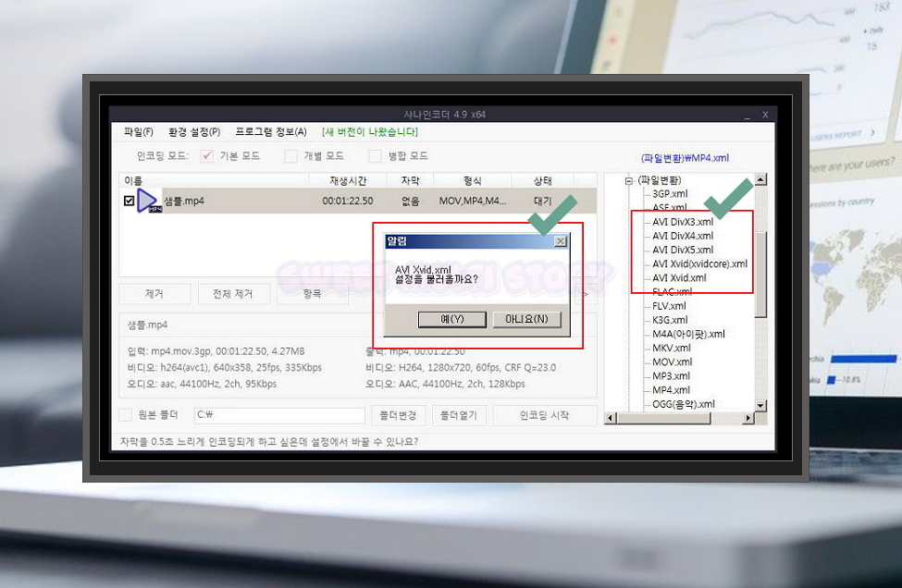Select K3G.xml preset
The height and width of the screenshot is (588, 902).
pyautogui.click(x=669, y=320)
